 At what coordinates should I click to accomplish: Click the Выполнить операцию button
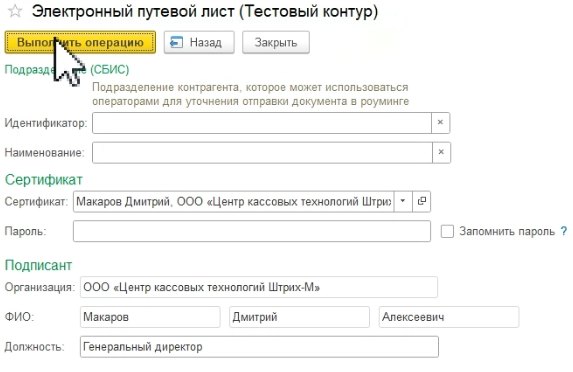(80, 42)
